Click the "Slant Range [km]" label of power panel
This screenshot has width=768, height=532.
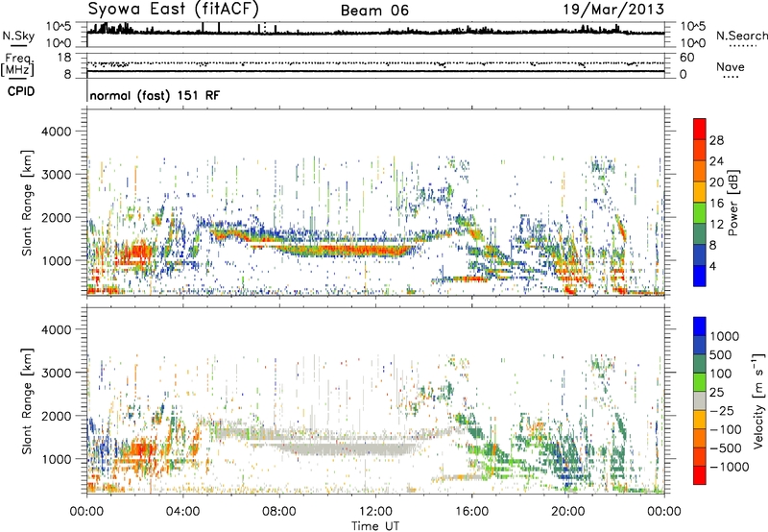click(27, 203)
